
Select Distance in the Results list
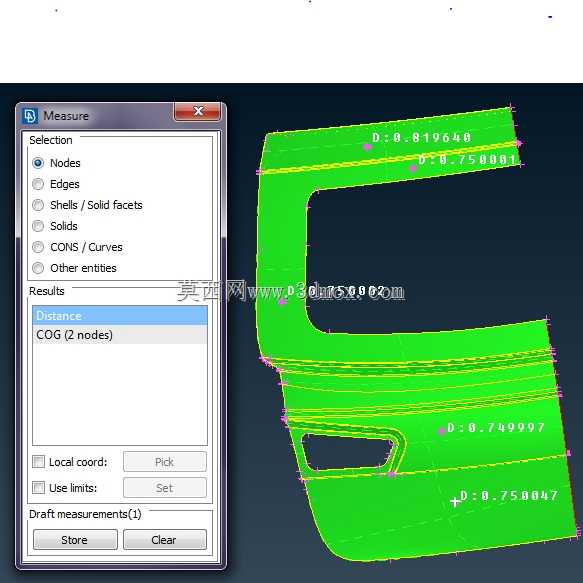pyautogui.click(x=120, y=316)
